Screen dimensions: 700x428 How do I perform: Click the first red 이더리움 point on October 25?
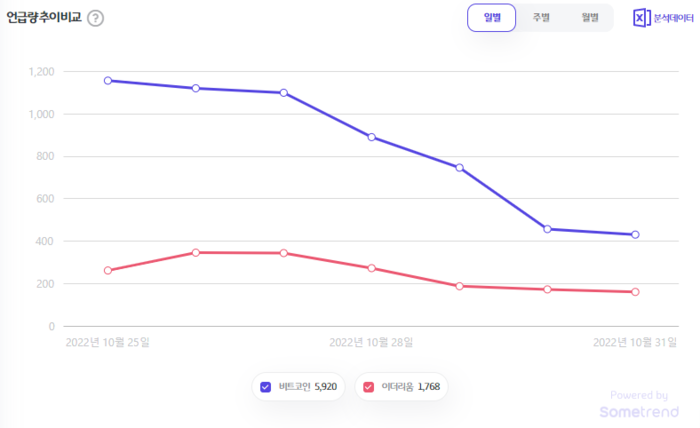tap(108, 270)
